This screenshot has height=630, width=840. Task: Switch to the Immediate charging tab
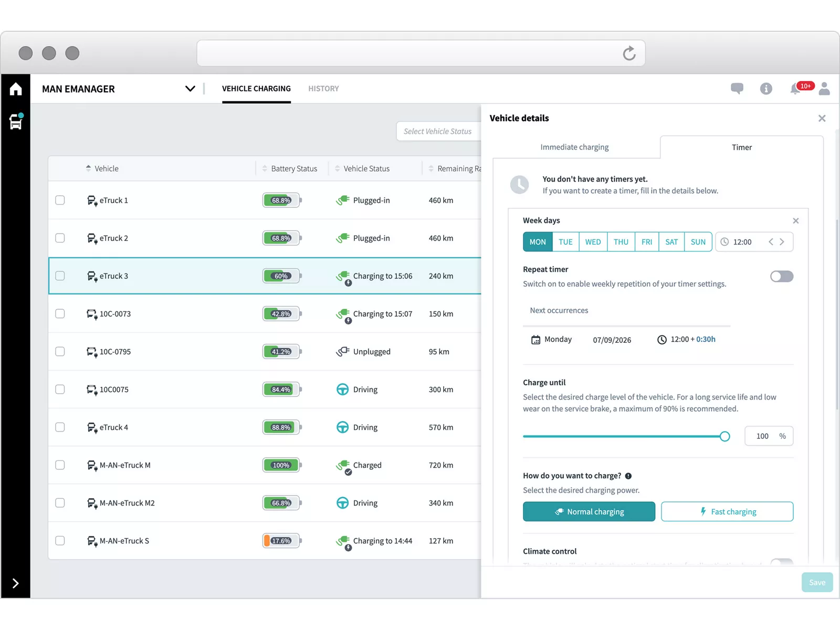(x=574, y=147)
